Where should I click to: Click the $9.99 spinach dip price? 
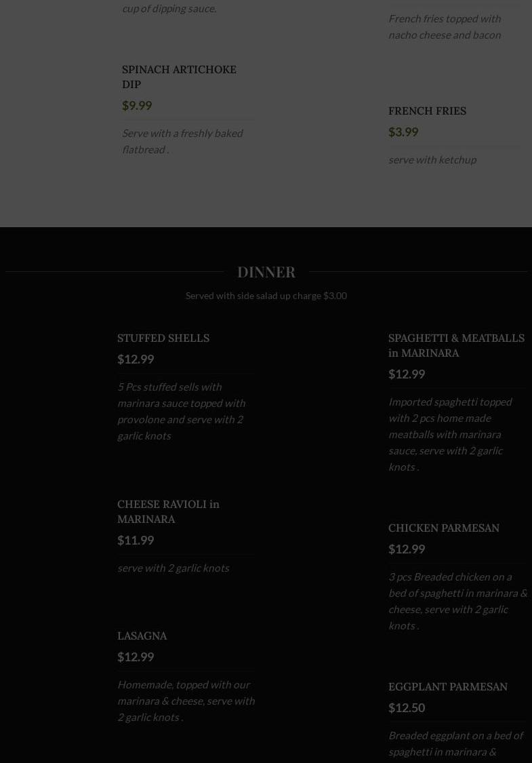(x=137, y=105)
